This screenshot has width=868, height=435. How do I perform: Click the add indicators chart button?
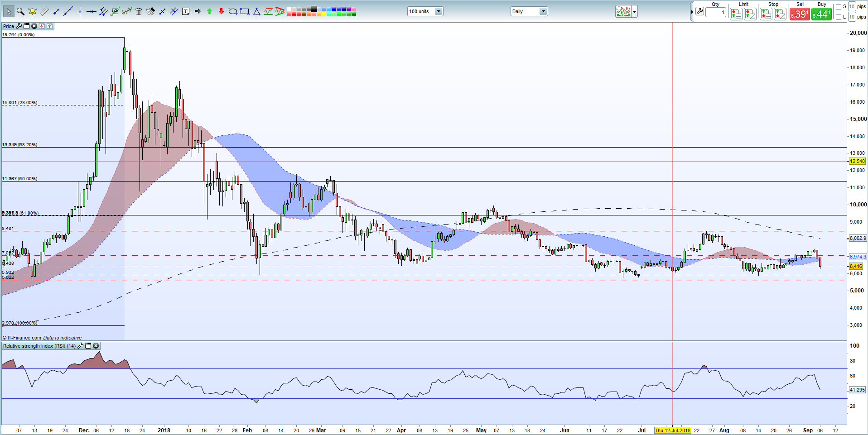[x=623, y=11]
